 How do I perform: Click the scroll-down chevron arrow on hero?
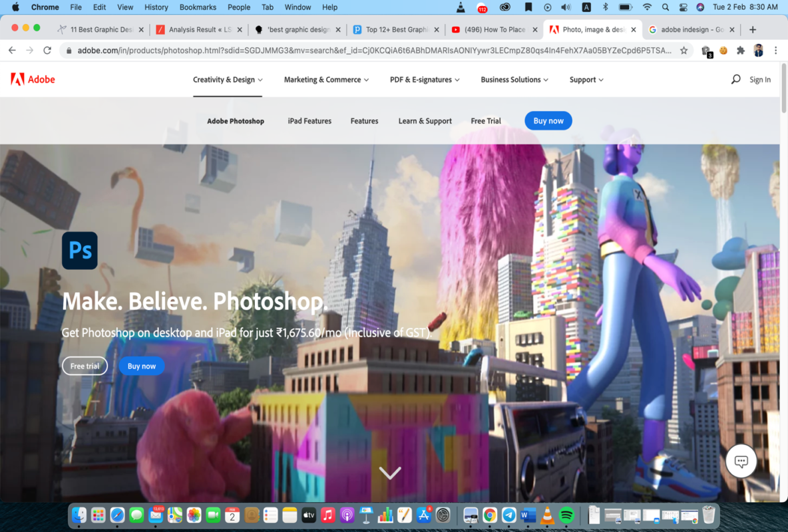coord(390,473)
